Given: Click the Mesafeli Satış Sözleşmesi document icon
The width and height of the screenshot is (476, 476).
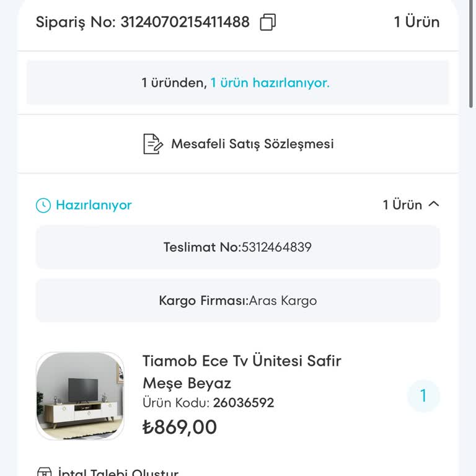Looking at the screenshot, I should (x=152, y=144).
